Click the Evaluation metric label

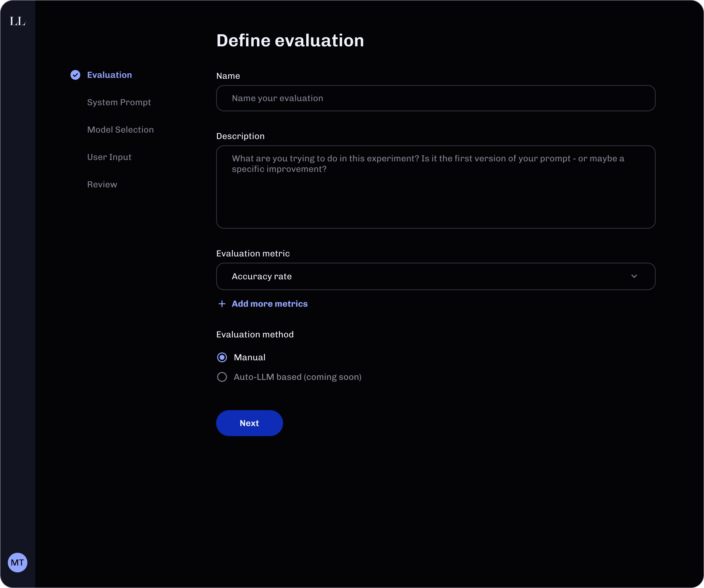(253, 254)
